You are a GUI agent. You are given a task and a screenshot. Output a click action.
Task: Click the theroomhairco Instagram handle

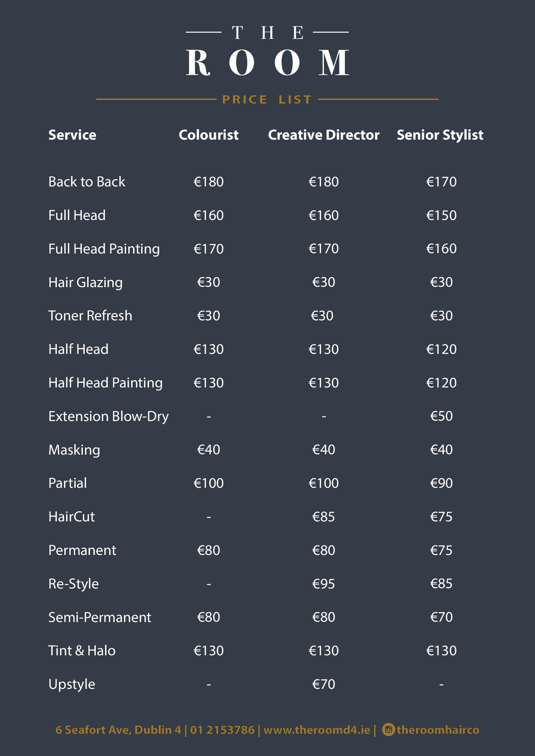click(438, 730)
